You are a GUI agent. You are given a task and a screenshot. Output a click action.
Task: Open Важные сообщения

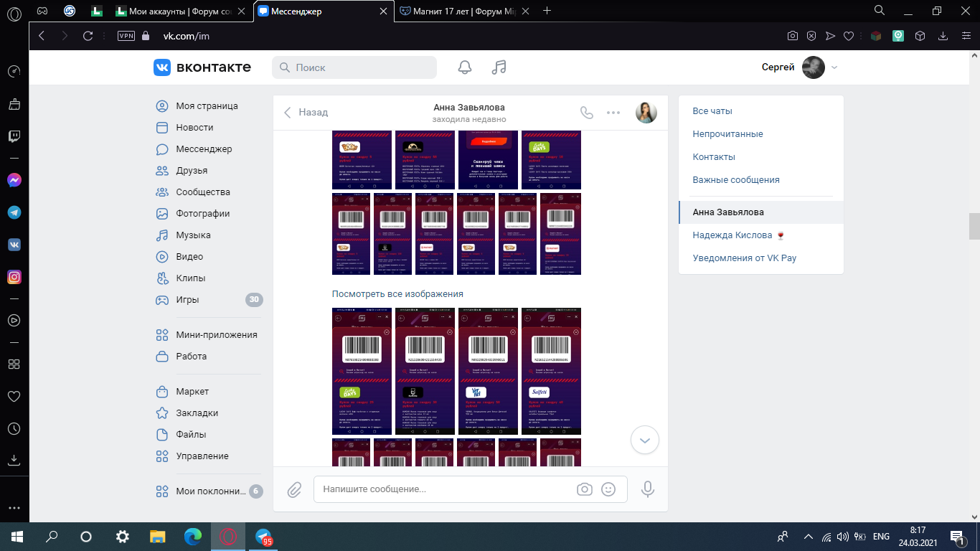click(736, 180)
